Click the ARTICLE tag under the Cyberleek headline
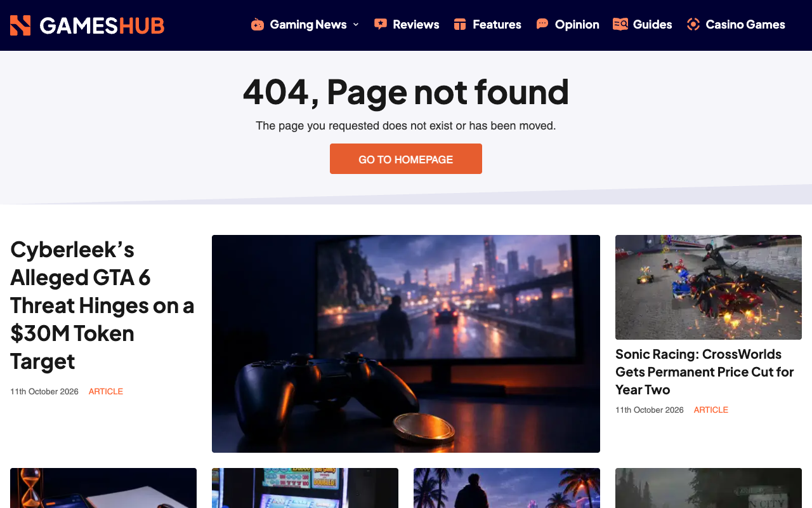 [x=106, y=392]
